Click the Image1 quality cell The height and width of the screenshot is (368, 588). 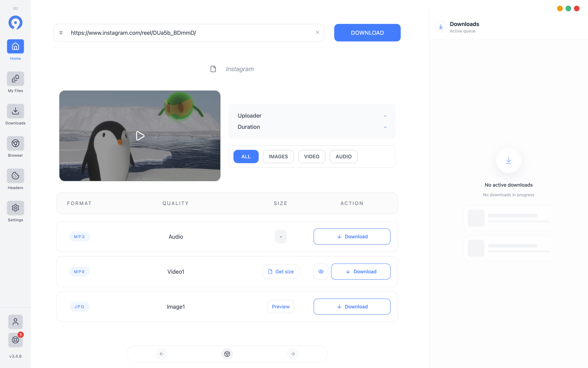coord(176,307)
